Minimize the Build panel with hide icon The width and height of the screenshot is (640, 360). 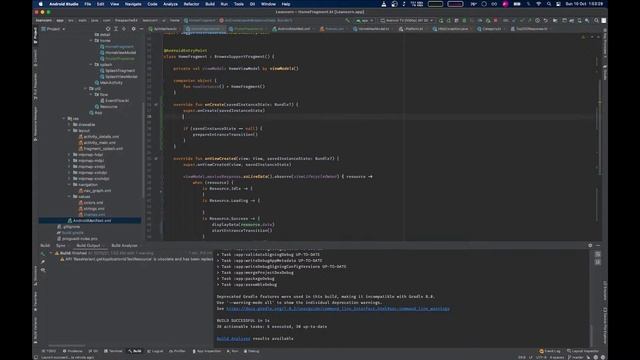(x=598, y=245)
